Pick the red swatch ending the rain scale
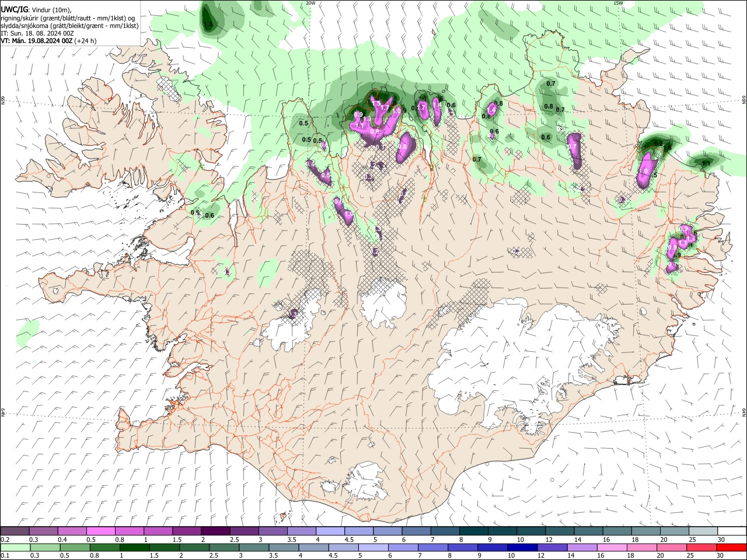 point(731,547)
